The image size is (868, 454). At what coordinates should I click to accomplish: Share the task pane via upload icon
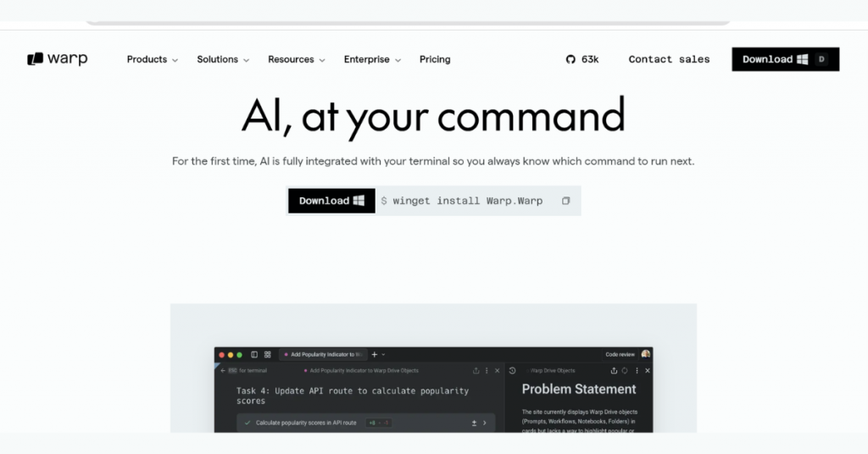click(476, 370)
